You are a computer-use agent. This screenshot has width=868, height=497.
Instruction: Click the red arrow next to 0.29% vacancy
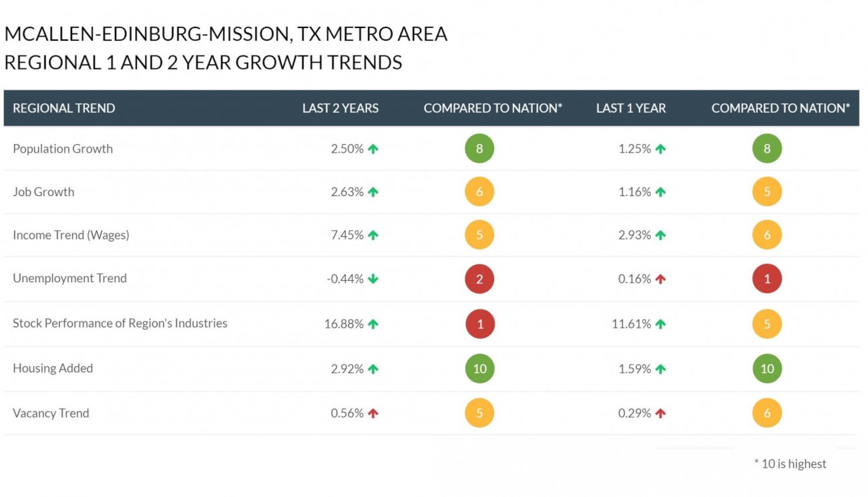tap(660, 414)
